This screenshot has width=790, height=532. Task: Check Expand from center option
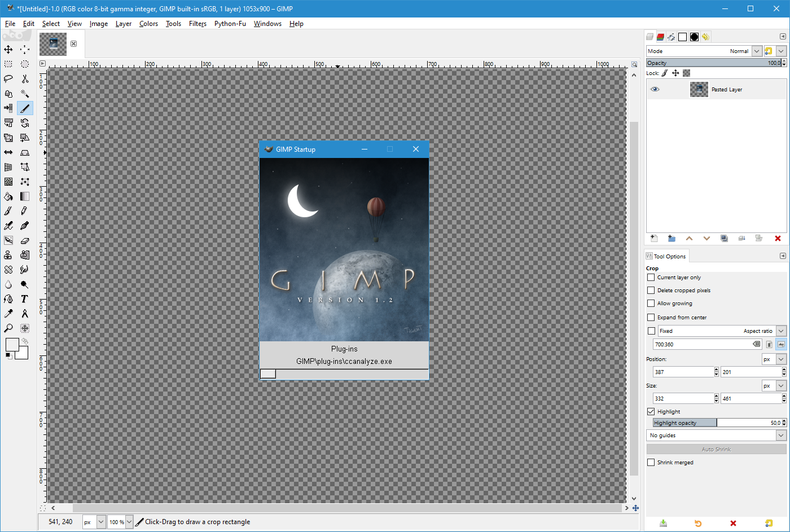pyautogui.click(x=651, y=318)
